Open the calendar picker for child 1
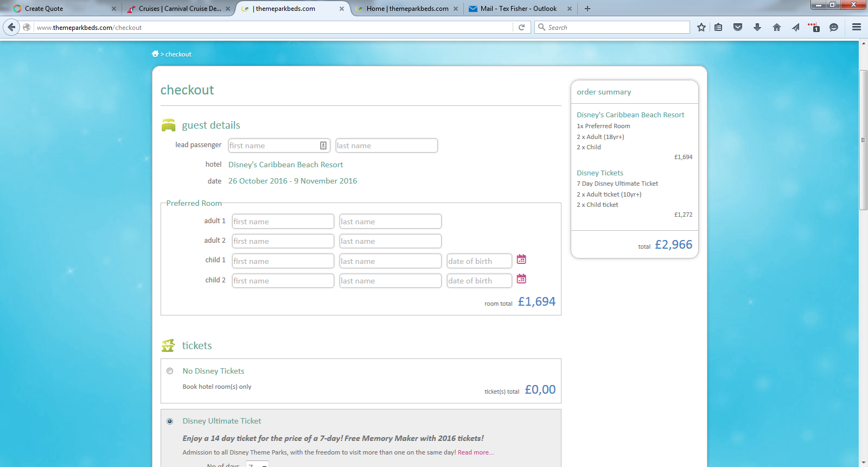The image size is (868, 467). click(521, 260)
